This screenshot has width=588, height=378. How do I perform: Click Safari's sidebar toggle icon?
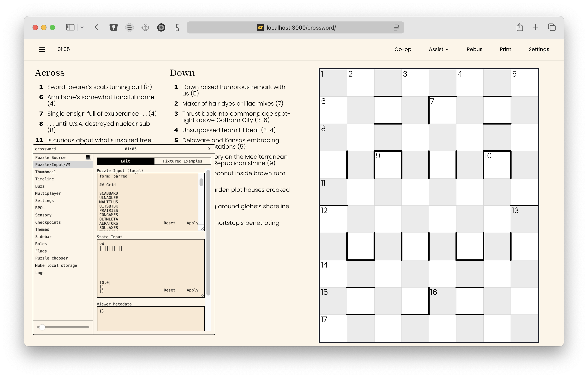[x=70, y=27]
